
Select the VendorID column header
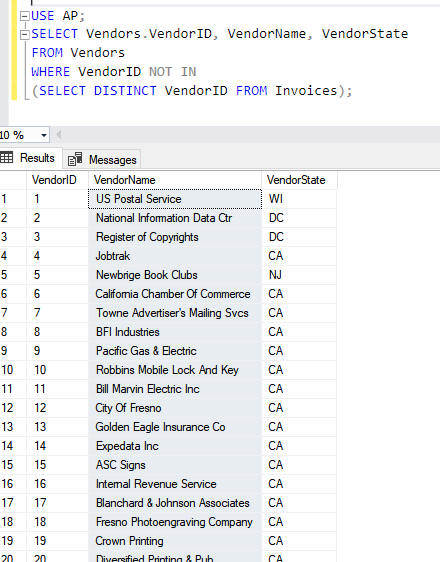57,180
